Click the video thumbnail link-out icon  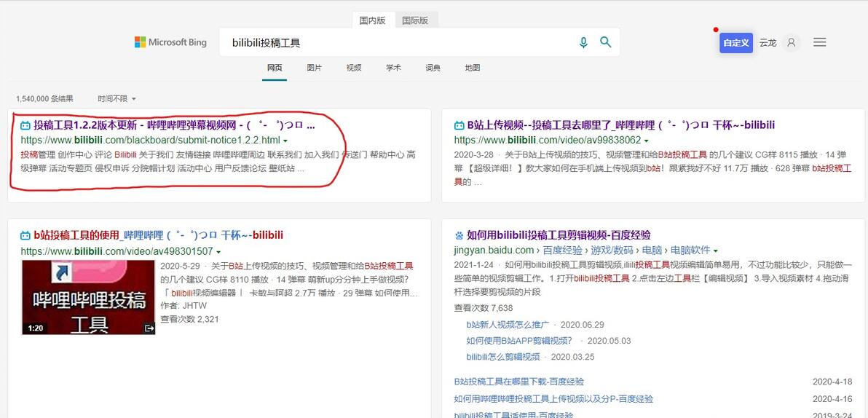[149, 328]
